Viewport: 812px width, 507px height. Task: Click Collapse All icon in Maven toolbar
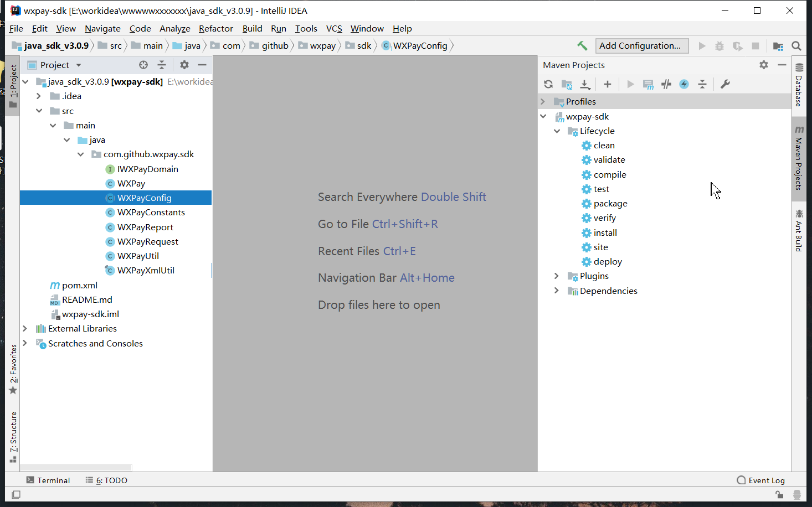pos(702,84)
